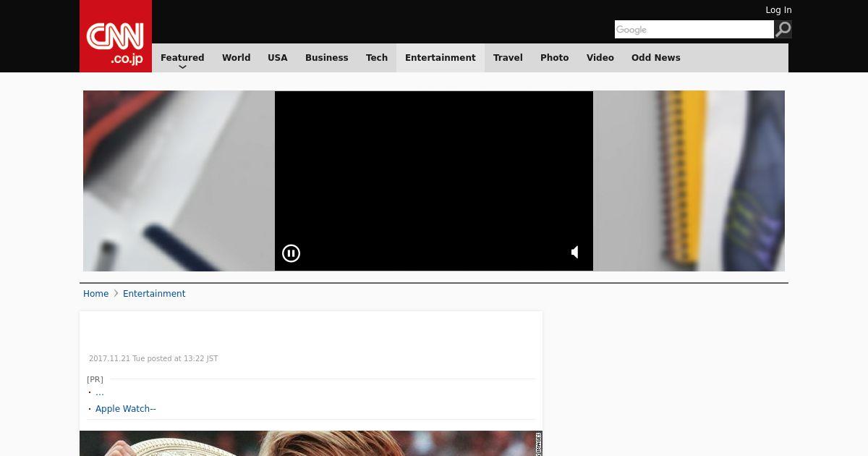
Task: Open the World menu
Action: click(236, 58)
